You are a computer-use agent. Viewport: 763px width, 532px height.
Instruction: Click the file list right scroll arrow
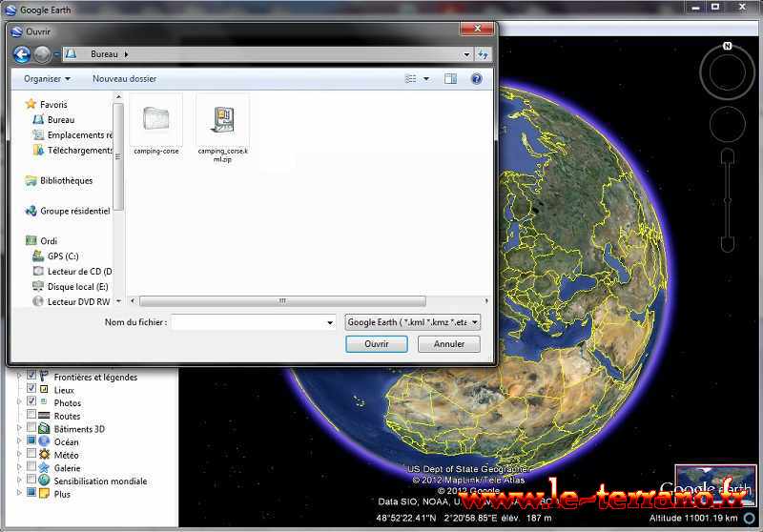click(485, 301)
